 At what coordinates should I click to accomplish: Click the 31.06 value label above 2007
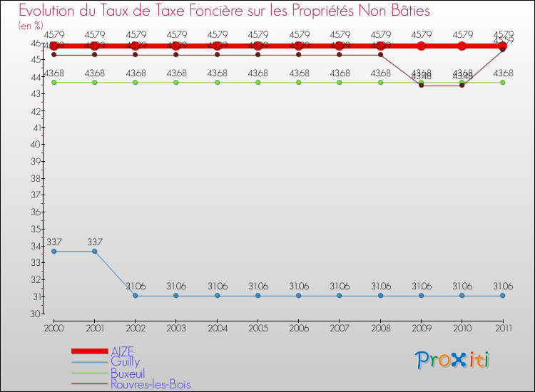tap(340, 286)
